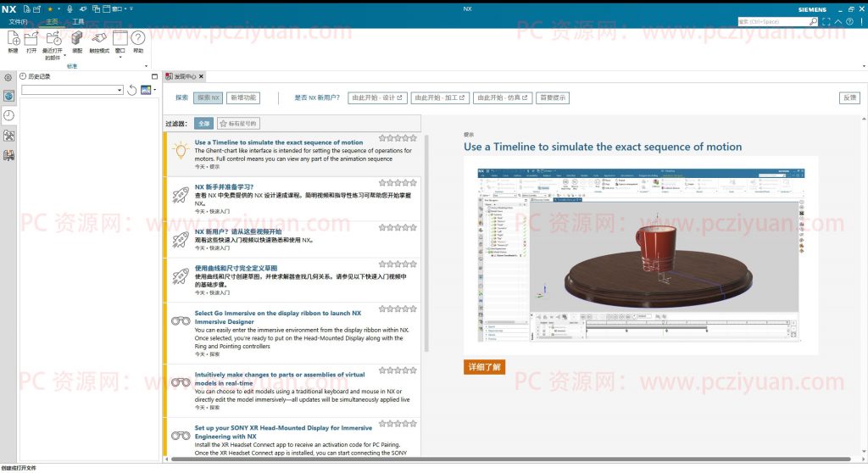Click the 反馈 (Feedback) button
Viewport: 868px width, 473px height.
click(849, 98)
